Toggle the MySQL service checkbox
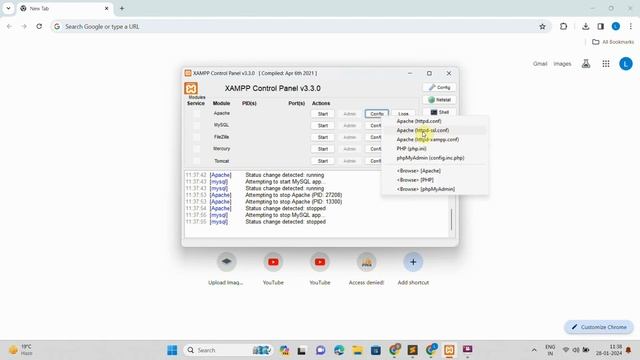This screenshot has height=360, width=640. tap(197, 126)
